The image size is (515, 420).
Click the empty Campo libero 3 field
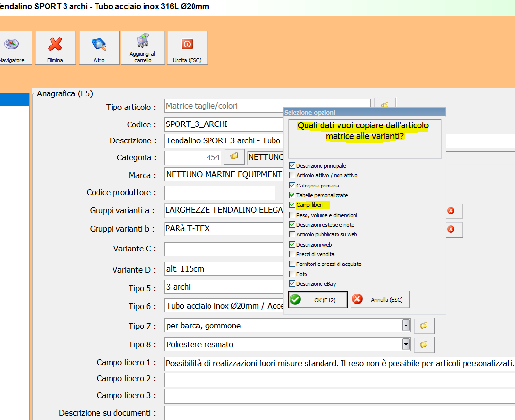[x=339, y=396]
